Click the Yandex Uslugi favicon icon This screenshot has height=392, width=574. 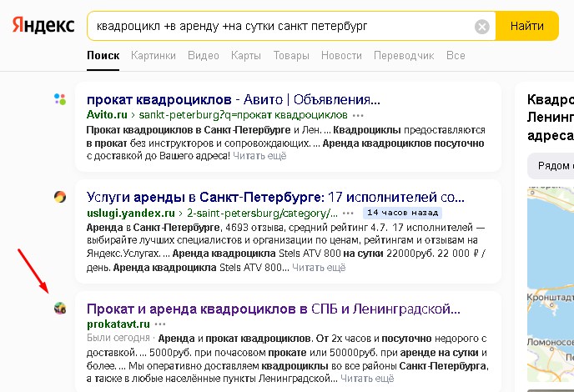click(60, 197)
